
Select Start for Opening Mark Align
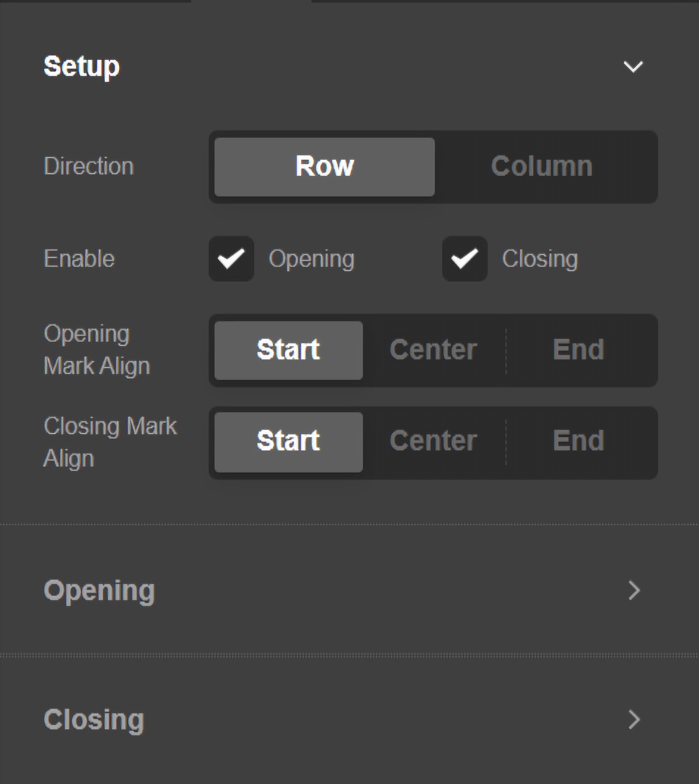pos(287,350)
